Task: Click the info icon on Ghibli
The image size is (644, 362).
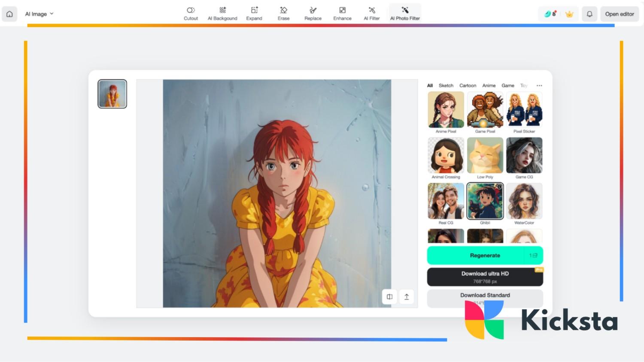Action: [x=499, y=187]
